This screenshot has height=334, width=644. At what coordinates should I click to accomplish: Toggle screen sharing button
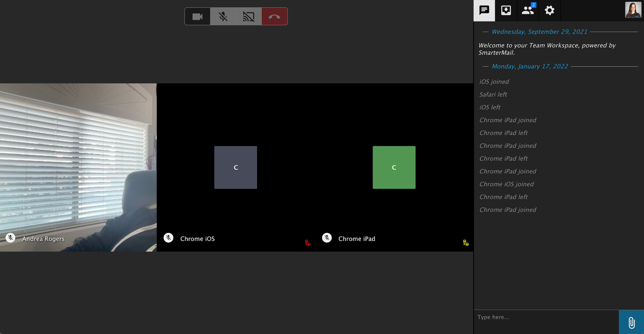point(249,16)
